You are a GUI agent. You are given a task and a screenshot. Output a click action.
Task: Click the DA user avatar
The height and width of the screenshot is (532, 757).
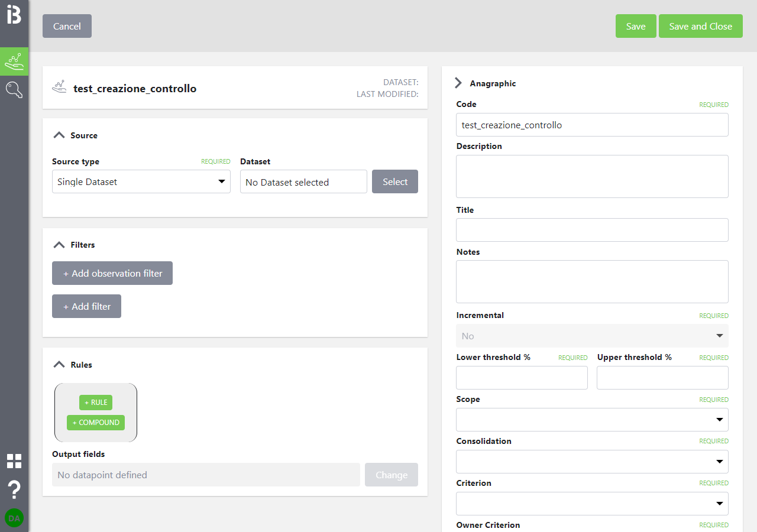(14, 518)
